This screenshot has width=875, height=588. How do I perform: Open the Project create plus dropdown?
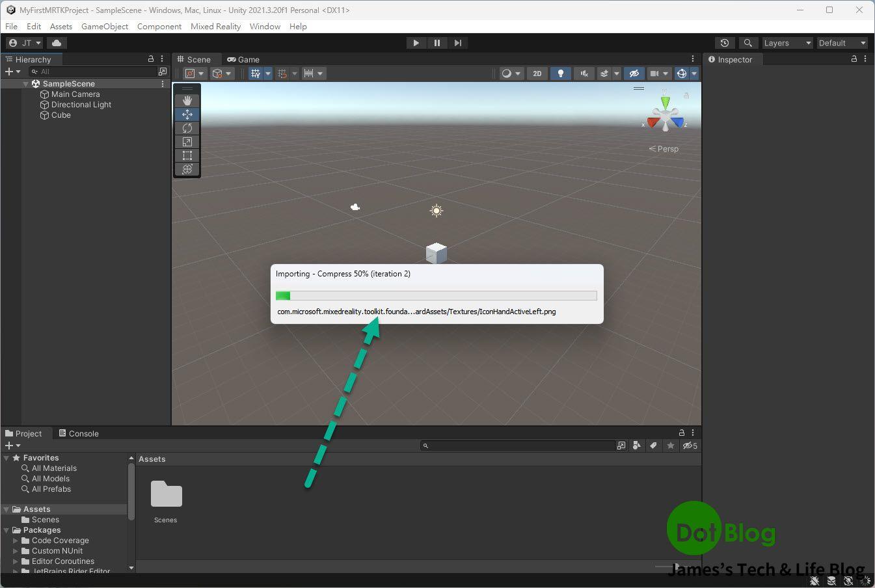(12, 446)
